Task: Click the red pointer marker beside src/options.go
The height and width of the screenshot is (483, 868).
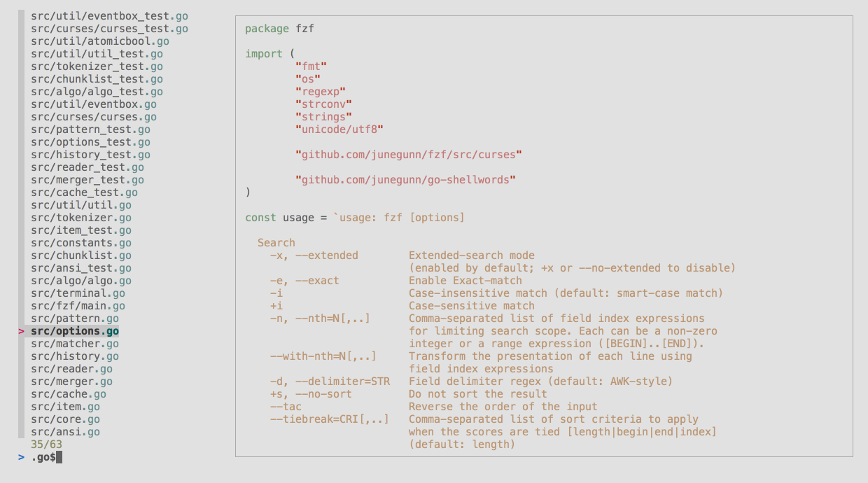Action: 21,331
